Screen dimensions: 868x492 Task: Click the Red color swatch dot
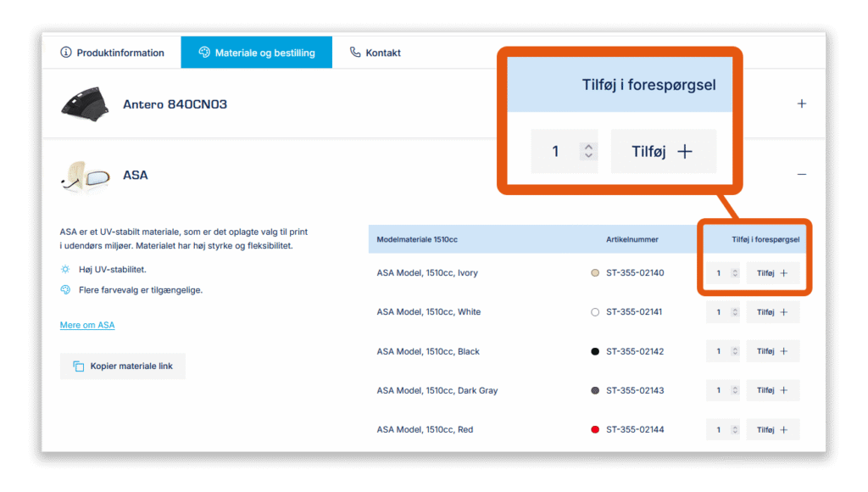[x=595, y=429]
